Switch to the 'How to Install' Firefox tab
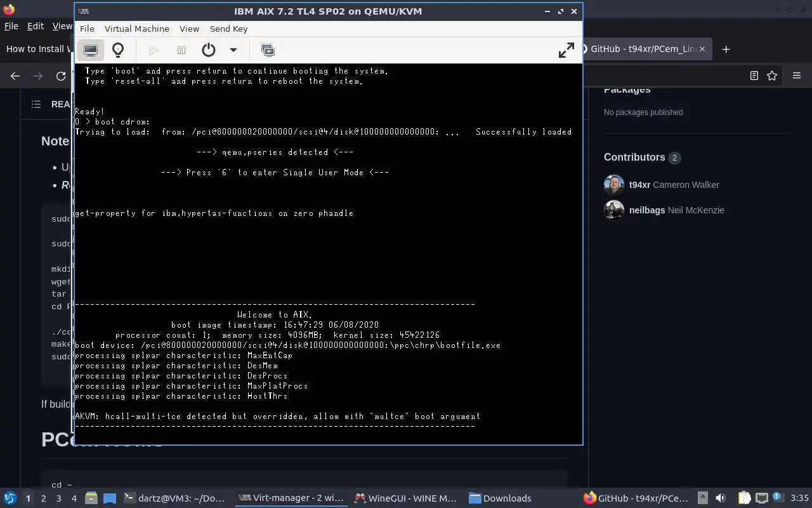Screen dimensions: 812x508 (x=37, y=49)
